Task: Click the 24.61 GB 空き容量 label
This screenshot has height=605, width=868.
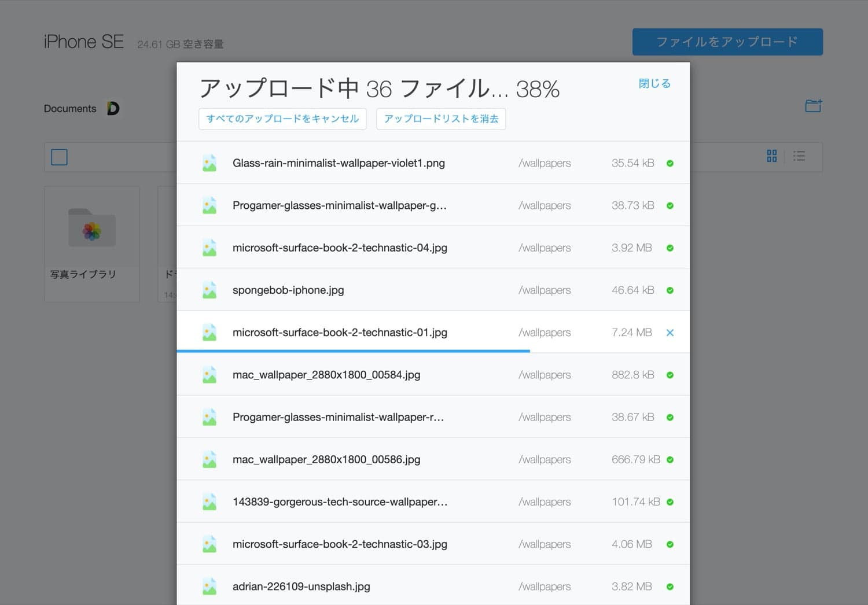Action: (180, 44)
